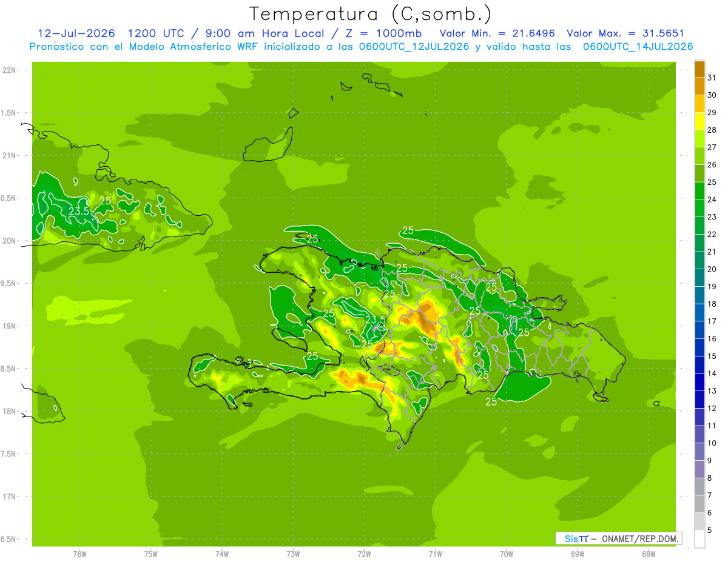Image resolution: width=728 pixels, height=562 pixels.
Task: Click the '76W' longitude axis label
Action: click(79, 554)
